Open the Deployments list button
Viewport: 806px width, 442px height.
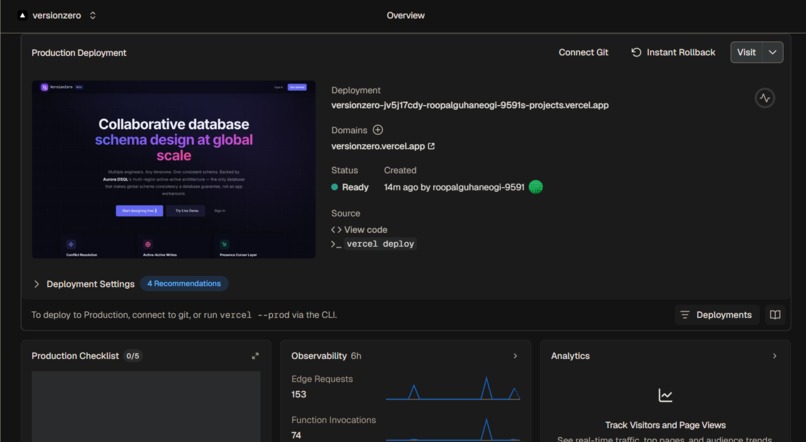pyautogui.click(x=716, y=315)
